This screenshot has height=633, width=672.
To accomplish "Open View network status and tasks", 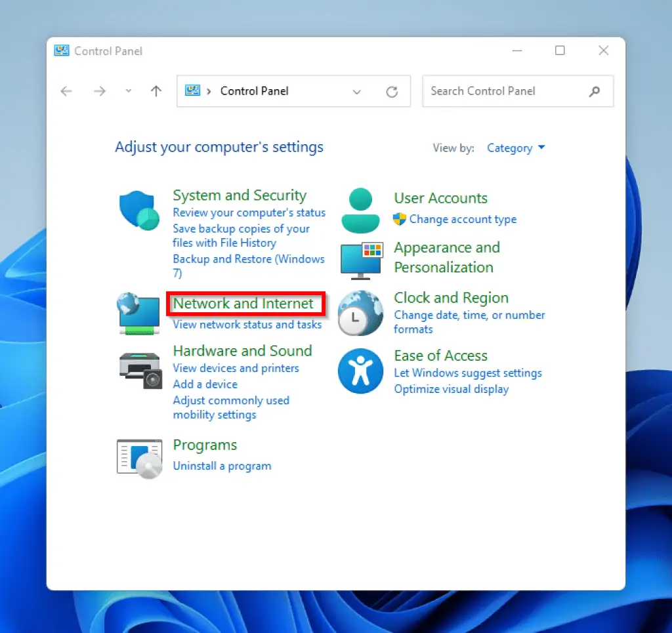I will tap(247, 324).
